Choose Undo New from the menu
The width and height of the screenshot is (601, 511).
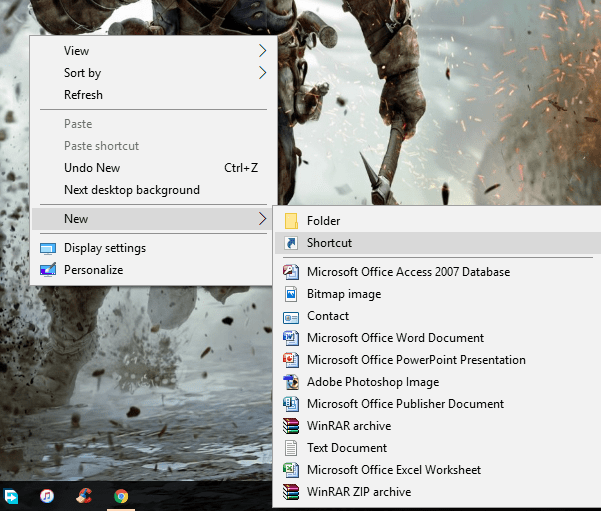pos(153,168)
